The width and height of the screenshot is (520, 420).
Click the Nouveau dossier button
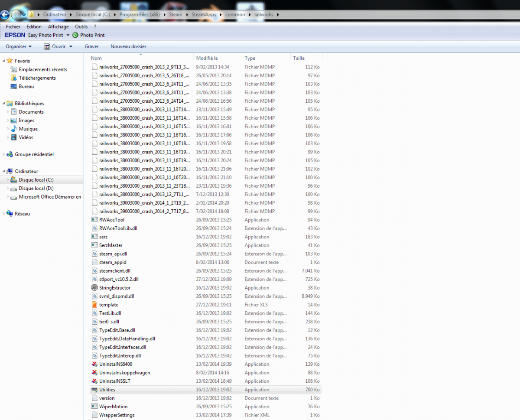click(128, 46)
